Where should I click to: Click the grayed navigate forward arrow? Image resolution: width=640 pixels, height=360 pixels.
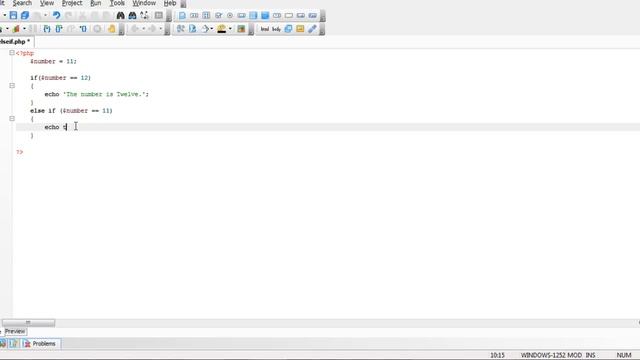coord(152,29)
